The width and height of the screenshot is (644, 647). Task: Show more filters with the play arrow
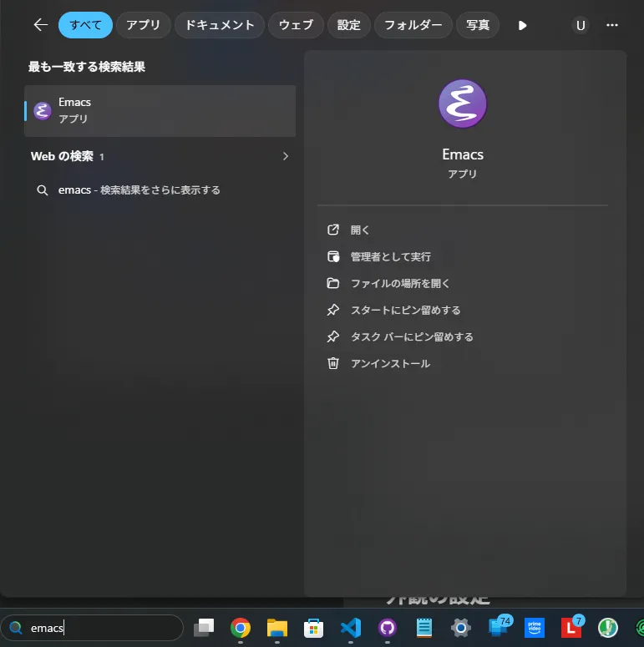click(x=522, y=26)
